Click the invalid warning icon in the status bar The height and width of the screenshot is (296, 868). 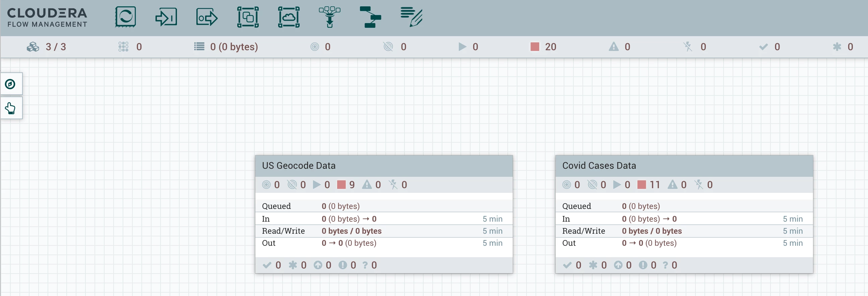click(614, 47)
